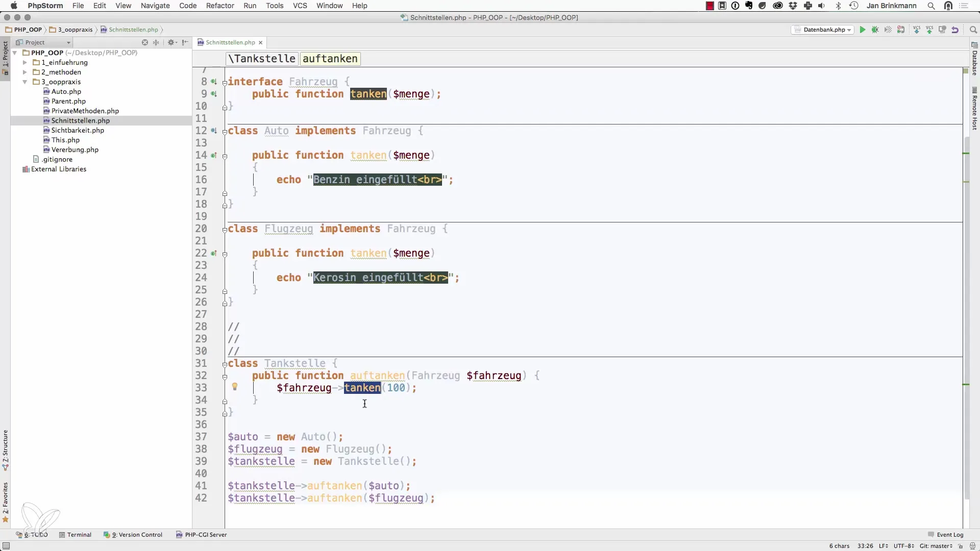Image resolution: width=980 pixels, height=551 pixels.
Task: Run Datenbank.php with the green play button
Action: coord(863,30)
